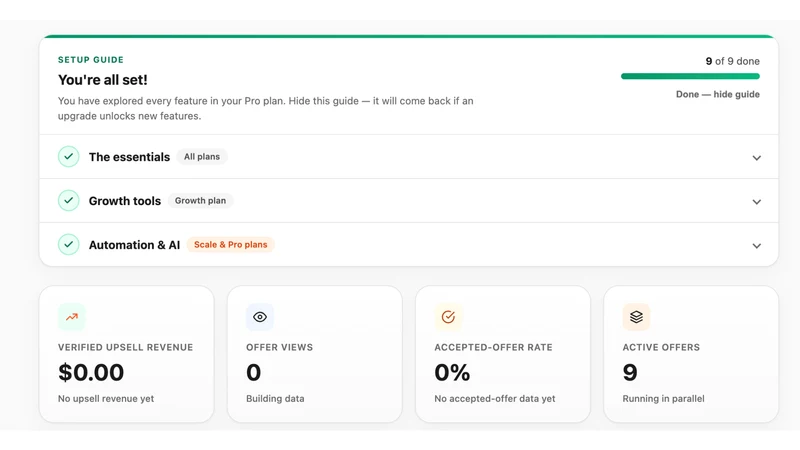Open the Active Offers card value 9
This screenshot has width=800, height=450.
(630, 372)
